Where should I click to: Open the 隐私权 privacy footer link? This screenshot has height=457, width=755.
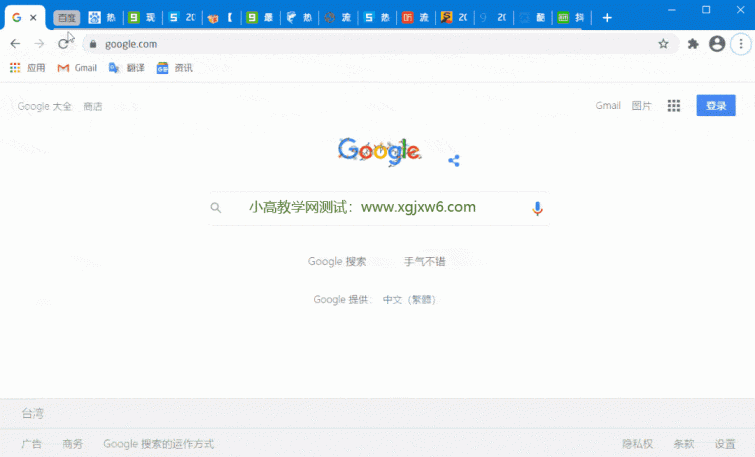point(637,444)
